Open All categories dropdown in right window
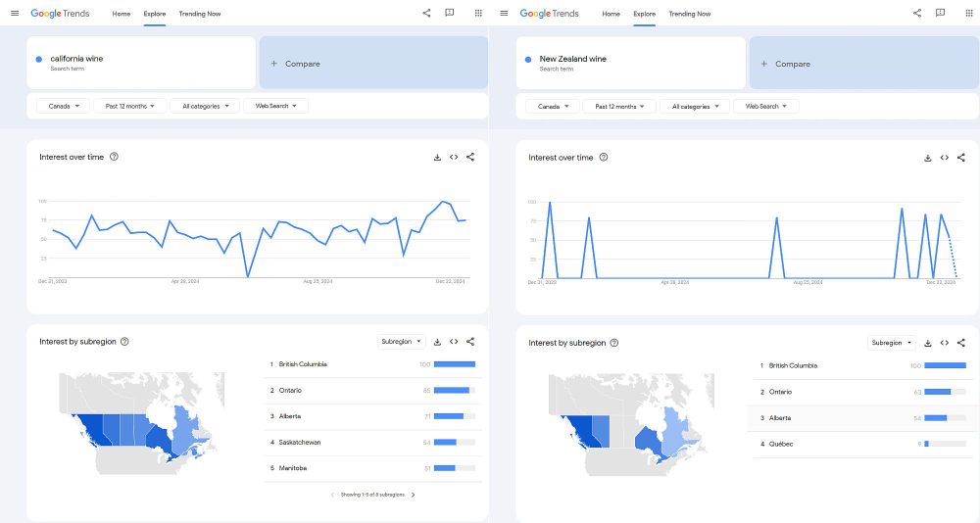The height and width of the screenshot is (523, 980). pos(695,107)
